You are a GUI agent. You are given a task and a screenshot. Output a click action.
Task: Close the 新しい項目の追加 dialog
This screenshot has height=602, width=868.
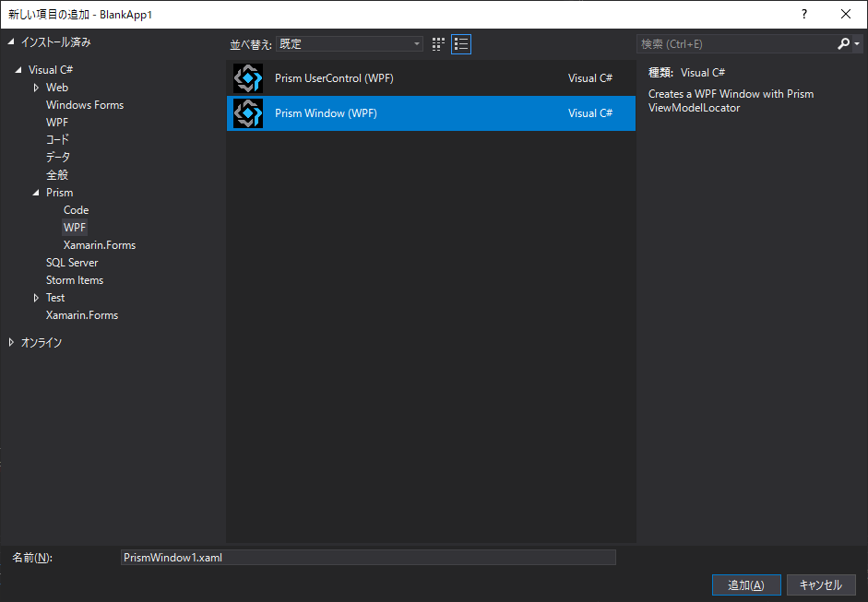[846, 15]
